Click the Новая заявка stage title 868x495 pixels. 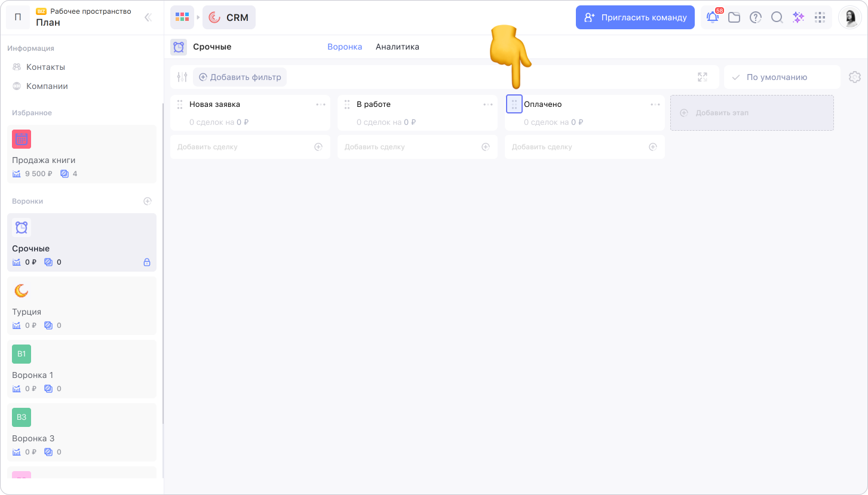point(214,104)
